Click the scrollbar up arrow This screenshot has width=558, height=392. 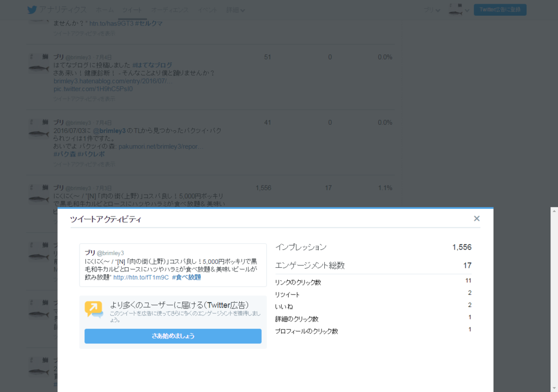[x=554, y=211]
